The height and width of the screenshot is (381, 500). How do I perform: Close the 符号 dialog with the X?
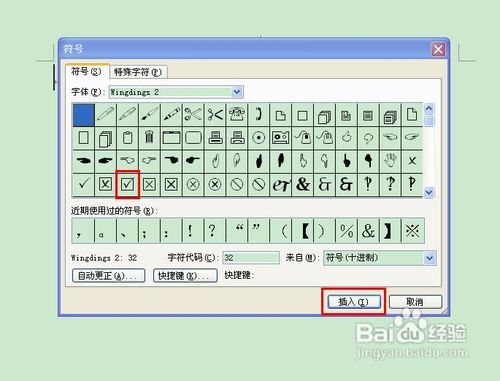click(x=438, y=50)
